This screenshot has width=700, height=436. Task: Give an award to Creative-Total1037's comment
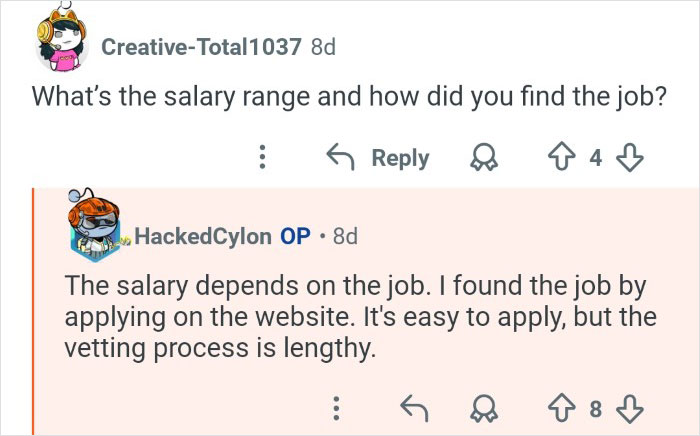tap(489, 157)
